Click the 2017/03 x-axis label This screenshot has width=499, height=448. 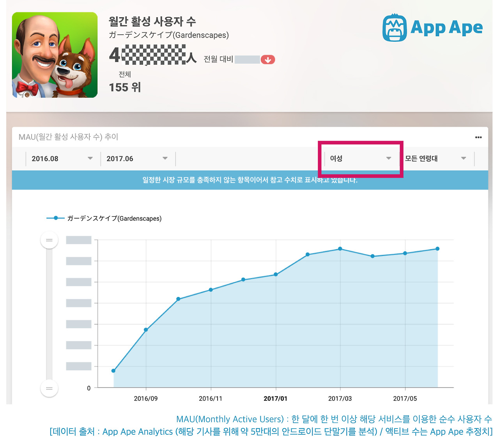pyautogui.click(x=340, y=398)
